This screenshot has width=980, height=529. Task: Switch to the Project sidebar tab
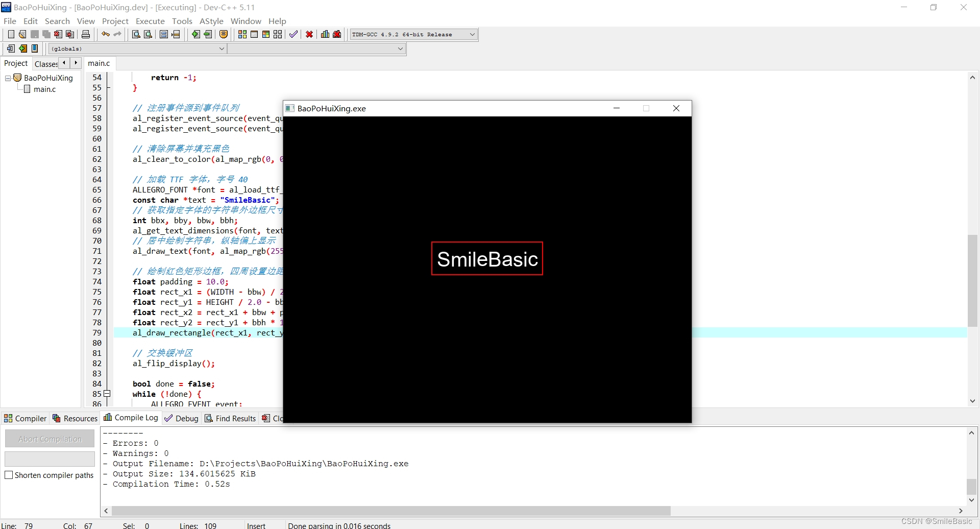coord(16,63)
